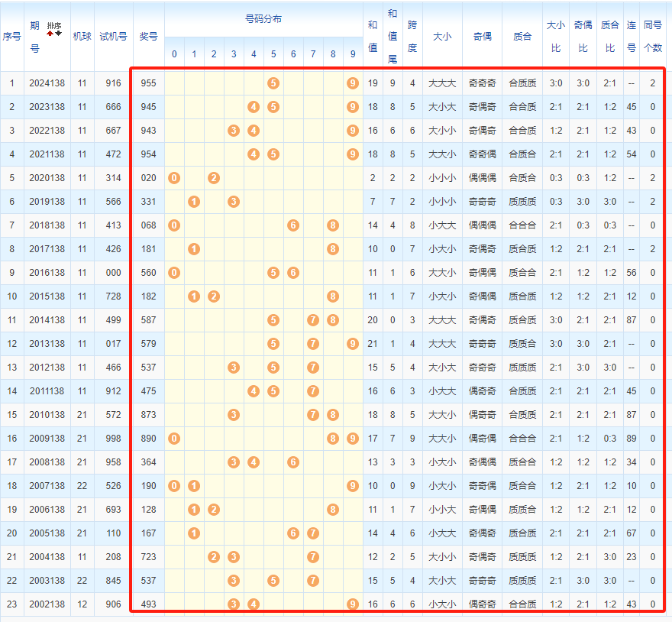Click period number 2013138 cell
This screenshot has width=672, height=622.
(x=47, y=344)
